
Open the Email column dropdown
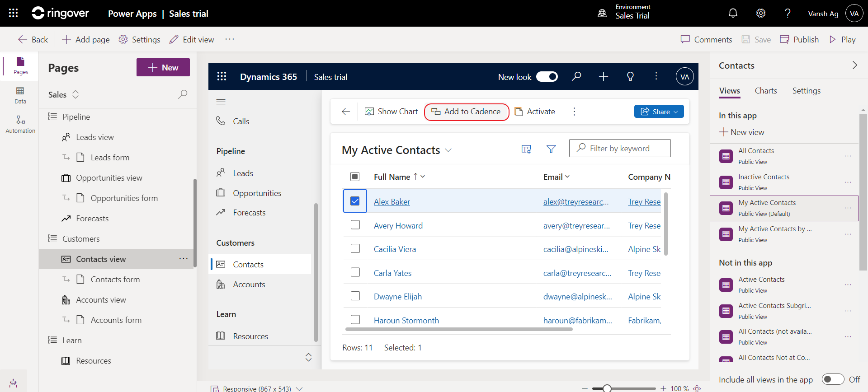tap(567, 177)
